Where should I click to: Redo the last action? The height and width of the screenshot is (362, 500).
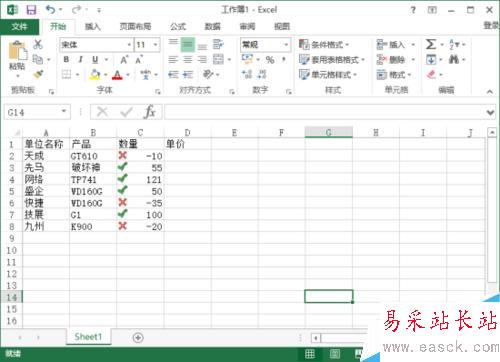[76, 10]
